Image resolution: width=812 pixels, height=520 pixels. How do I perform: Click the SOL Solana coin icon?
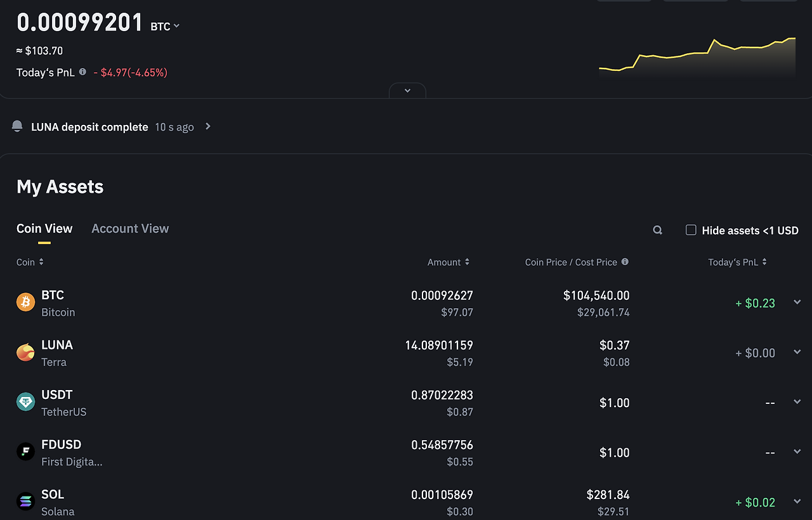[25, 502]
